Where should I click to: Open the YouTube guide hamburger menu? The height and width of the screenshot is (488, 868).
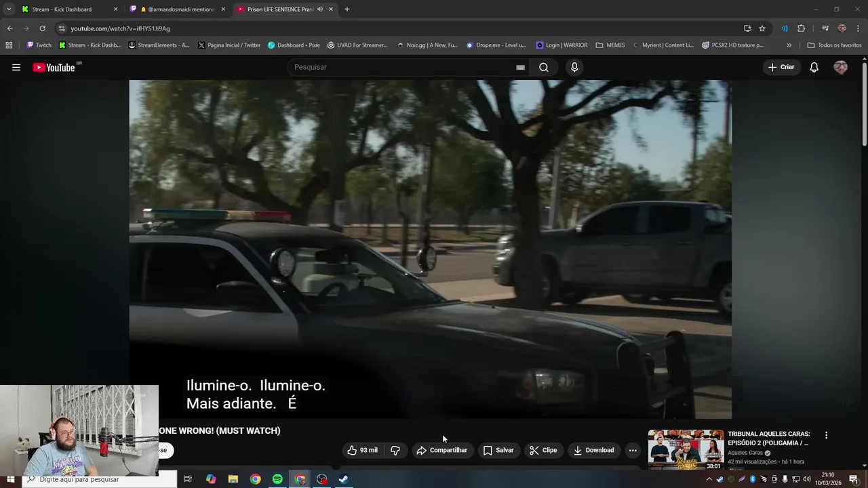coord(16,67)
